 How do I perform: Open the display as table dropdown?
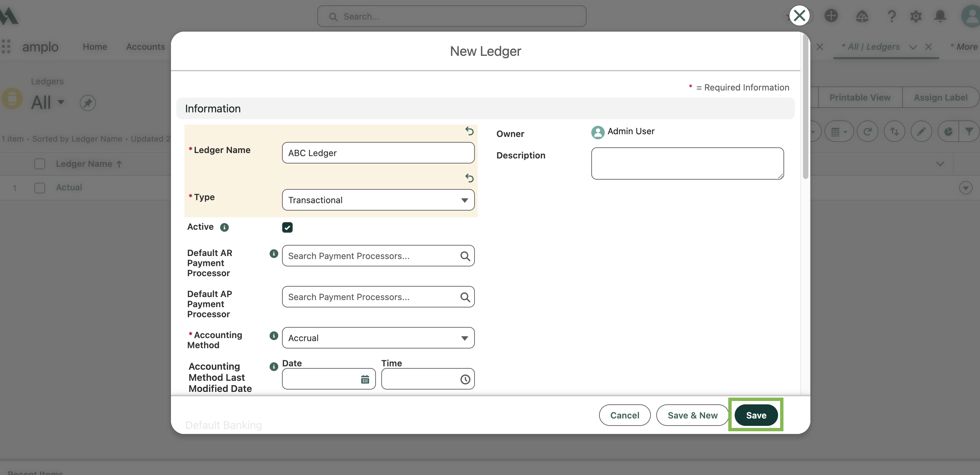coord(839,132)
